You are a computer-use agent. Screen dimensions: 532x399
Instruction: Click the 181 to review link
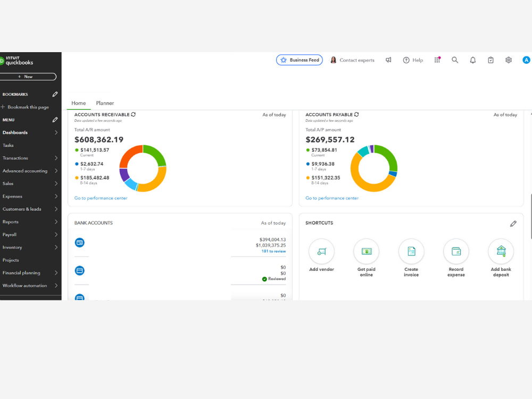coord(273,252)
